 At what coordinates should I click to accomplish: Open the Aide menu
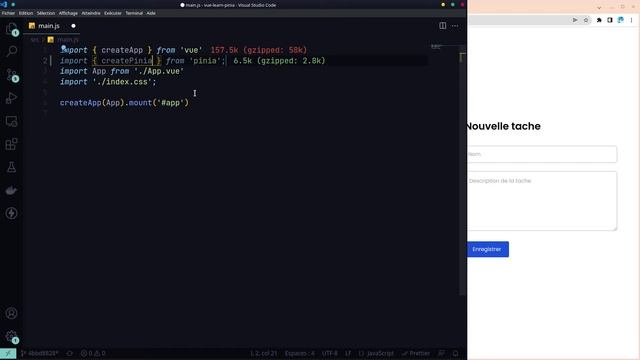click(x=151, y=13)
